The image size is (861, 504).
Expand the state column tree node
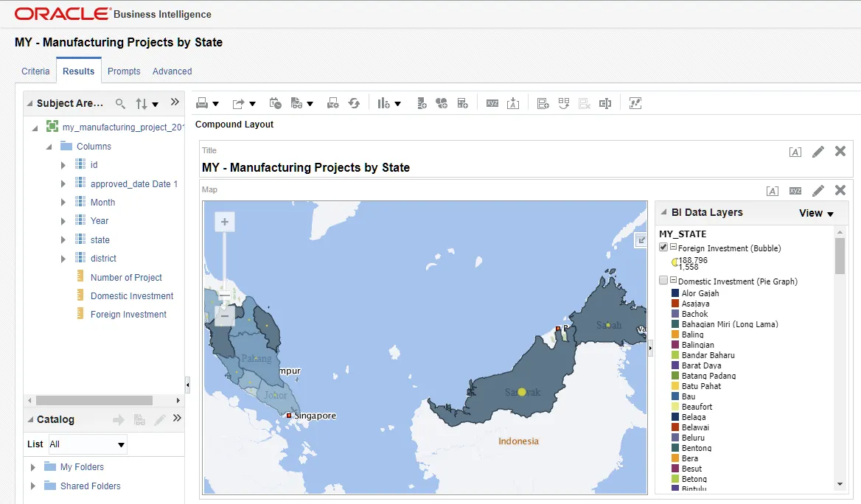pos(63,240)
